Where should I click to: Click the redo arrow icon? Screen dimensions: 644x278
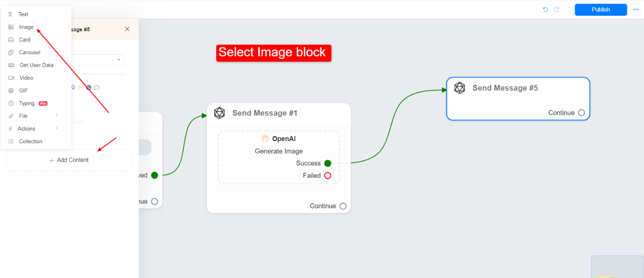point(556,9)
